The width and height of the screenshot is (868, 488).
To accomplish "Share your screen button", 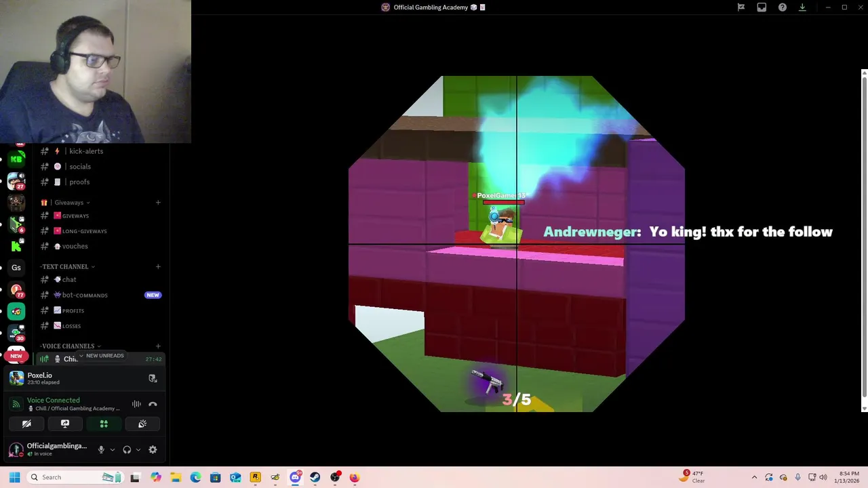I will 65,424.
